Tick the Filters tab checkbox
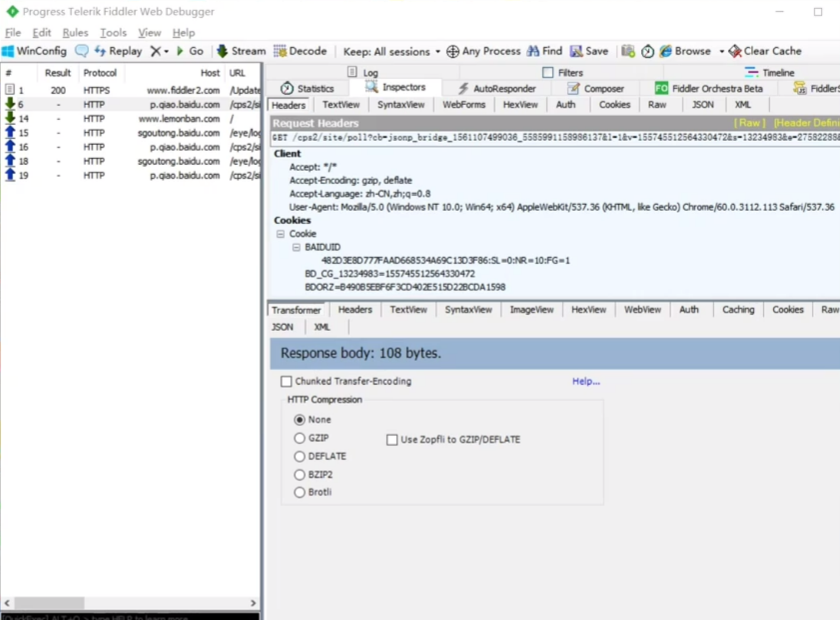Viewport: 840px width, 620px height. point(548,73)
